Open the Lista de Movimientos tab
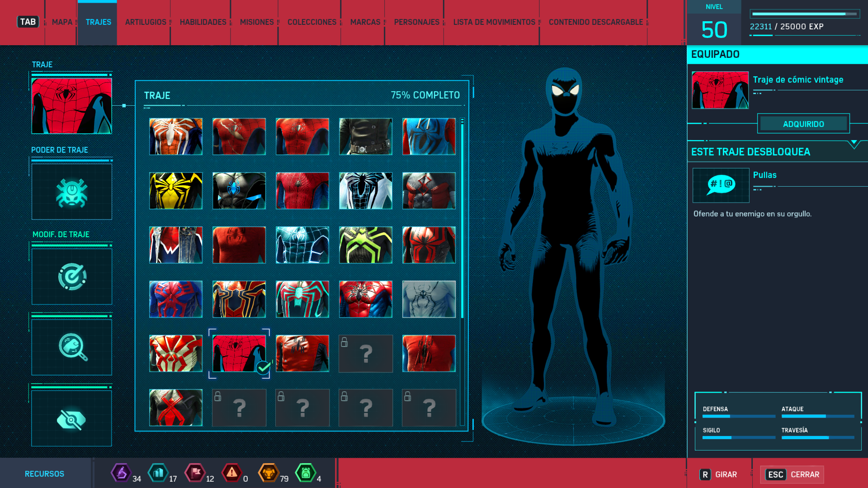The height and width of the screenshot is (488, 868). pos(494,22)
